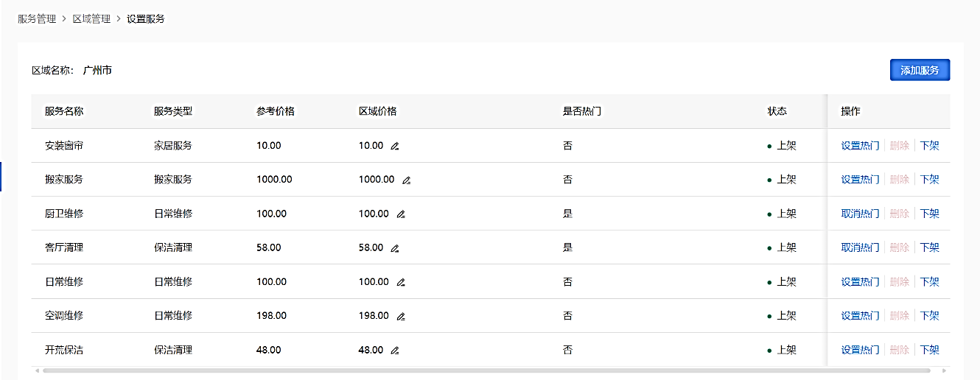Go to 服务管理 breadcrumb

click(37, 19)
